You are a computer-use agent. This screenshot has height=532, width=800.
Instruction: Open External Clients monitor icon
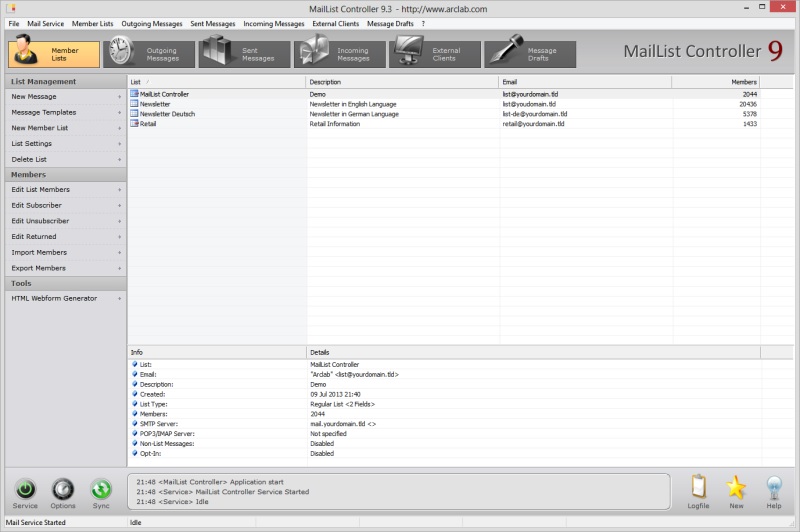click(x=408, y=50)
